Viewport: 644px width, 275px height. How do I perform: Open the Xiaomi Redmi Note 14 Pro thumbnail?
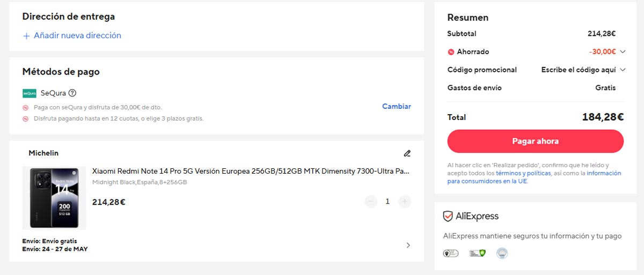[x=54, y=198]
